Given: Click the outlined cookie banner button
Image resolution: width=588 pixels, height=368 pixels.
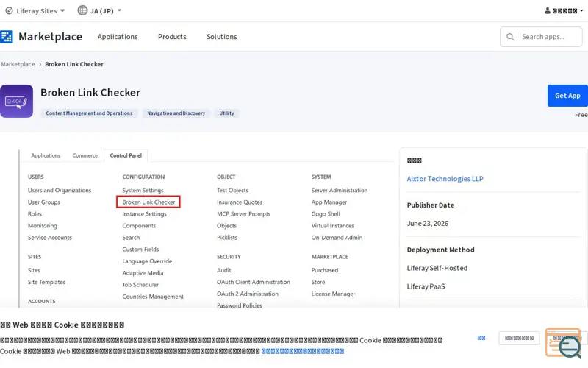Looking at the screenshot, I should point(519,338).
